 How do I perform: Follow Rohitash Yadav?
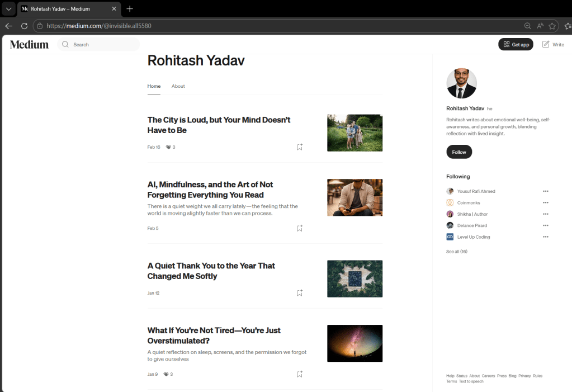[459, 152]
